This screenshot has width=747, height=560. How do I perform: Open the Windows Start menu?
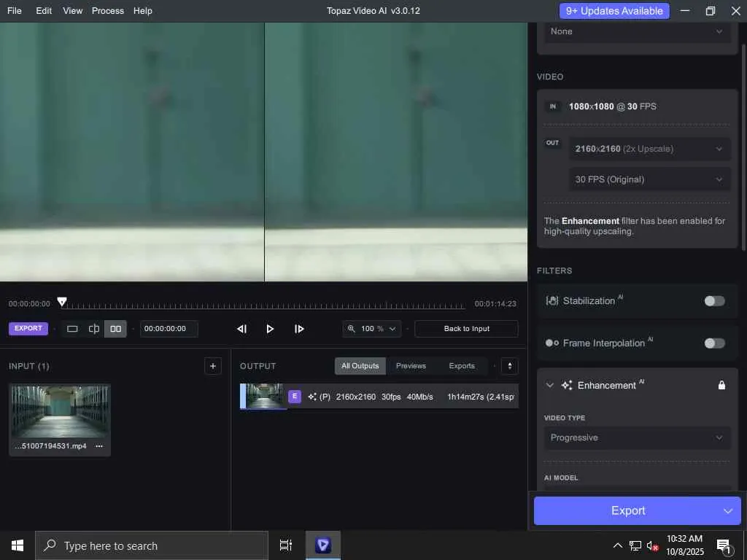18,545
